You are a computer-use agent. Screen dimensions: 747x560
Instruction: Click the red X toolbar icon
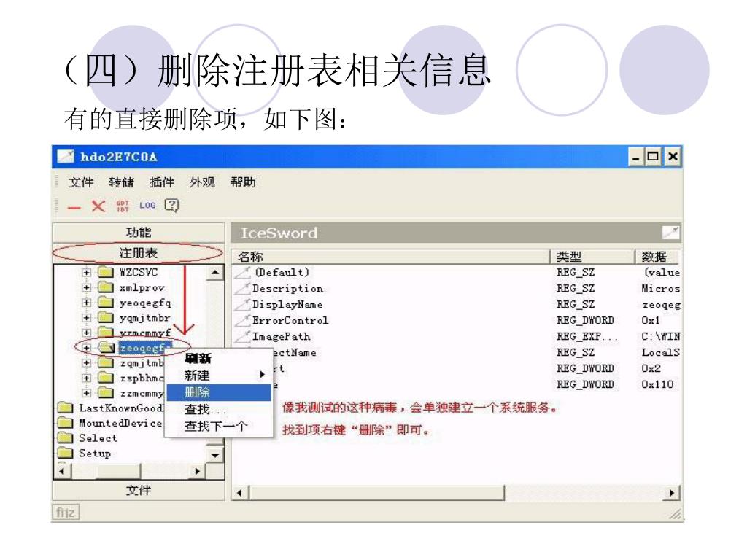coord(98,206)
